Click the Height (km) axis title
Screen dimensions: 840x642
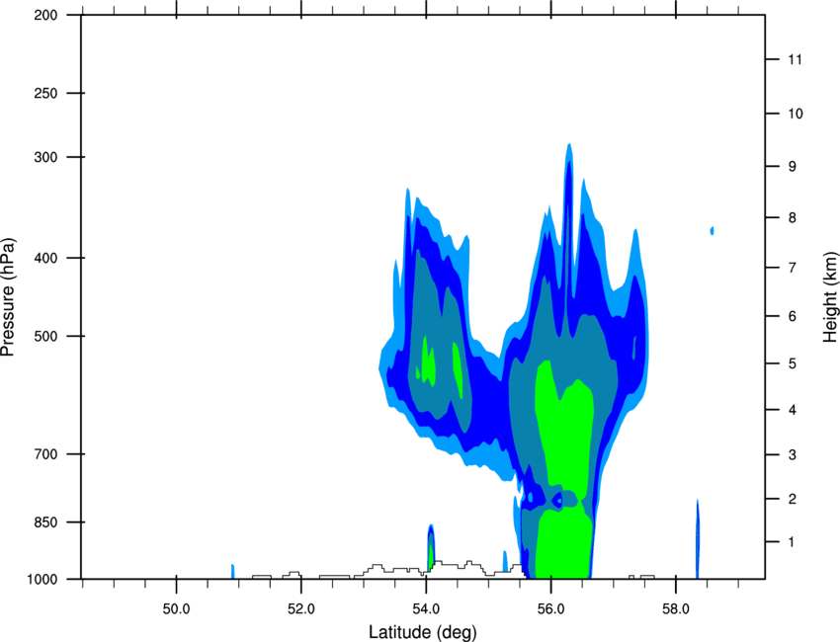pos(830,296)
